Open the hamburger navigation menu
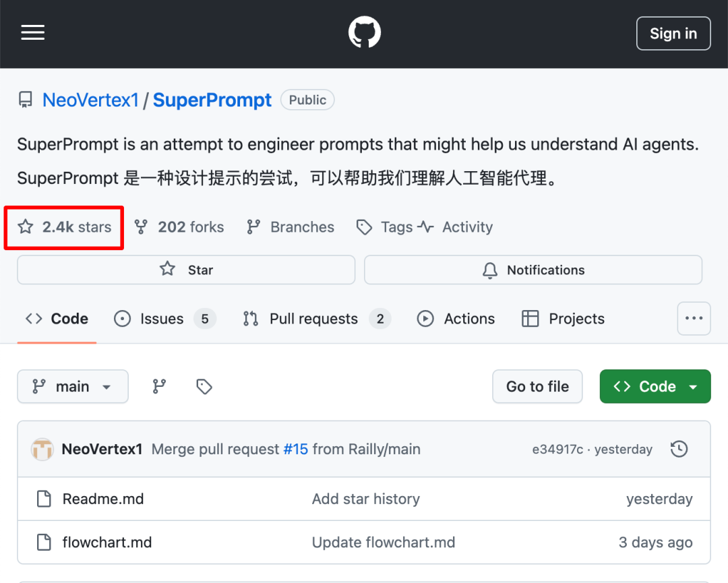 pyautogui.click(x=32, y=32)
